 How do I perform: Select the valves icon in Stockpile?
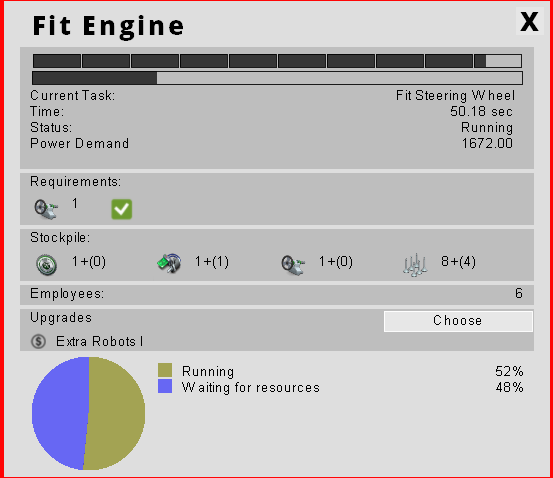coord(415,265)
